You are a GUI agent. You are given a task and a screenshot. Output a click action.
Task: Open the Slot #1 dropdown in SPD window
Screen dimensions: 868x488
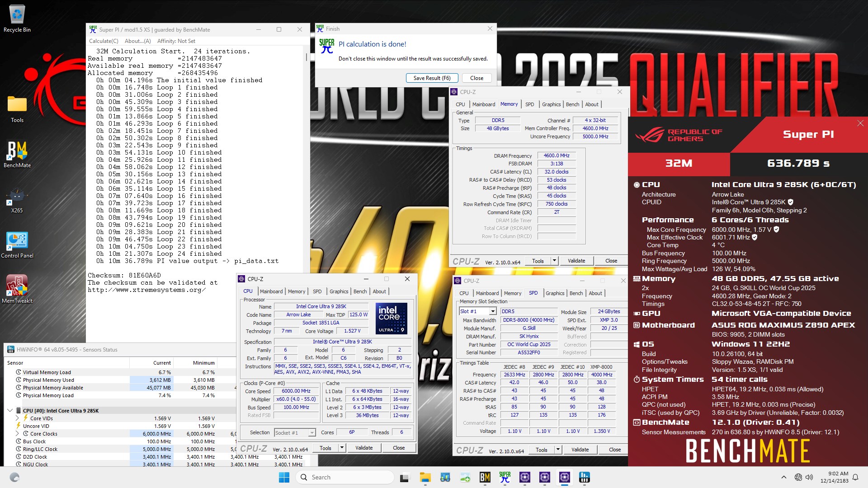493,311
